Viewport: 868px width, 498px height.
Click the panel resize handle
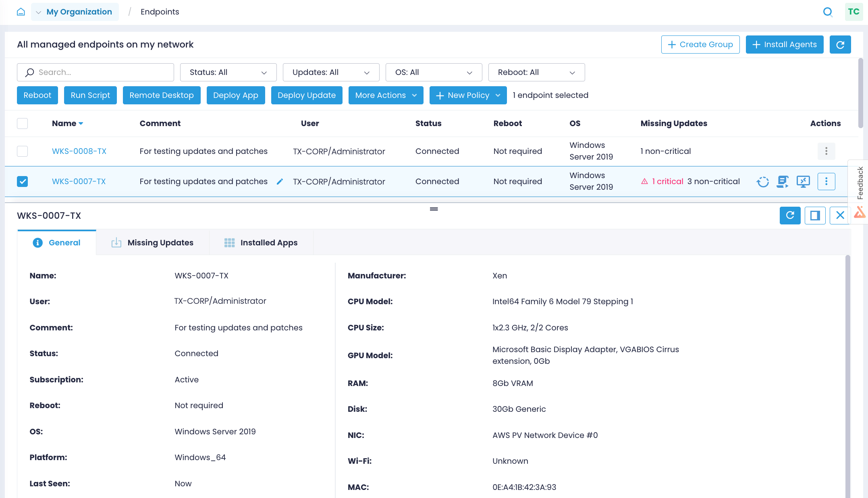click(x=434, y=209)
